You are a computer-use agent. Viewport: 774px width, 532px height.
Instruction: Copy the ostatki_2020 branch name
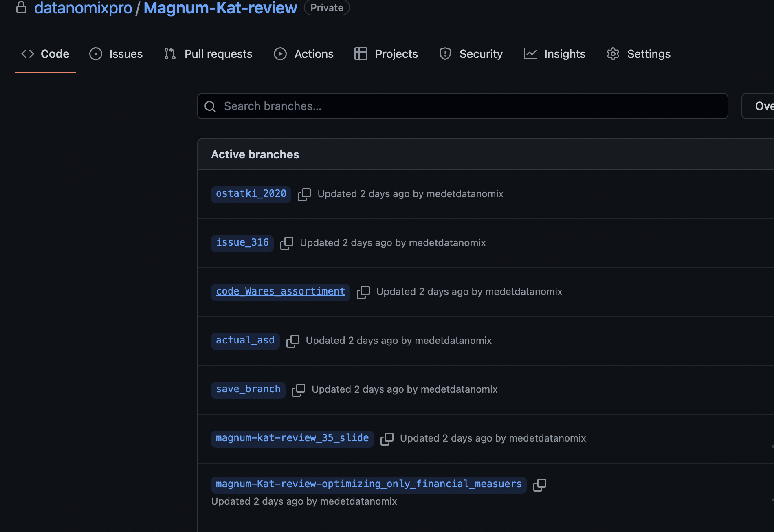pos(304,194)
